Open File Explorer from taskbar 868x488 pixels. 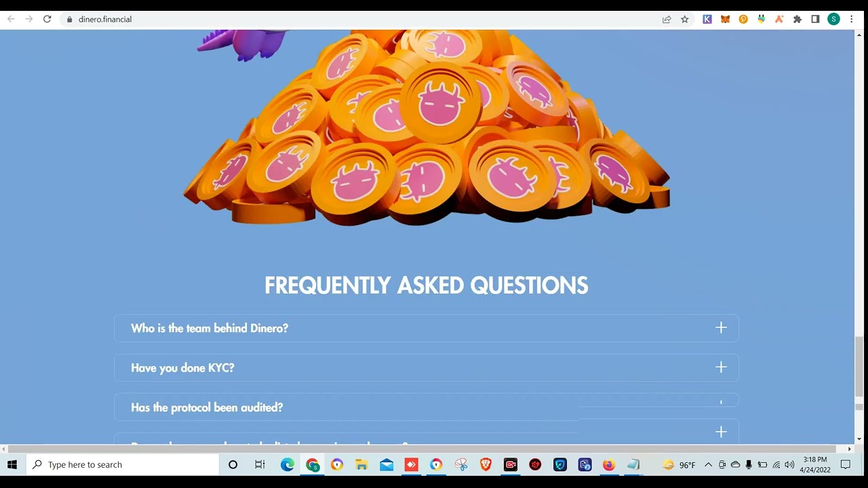point(361,464)
